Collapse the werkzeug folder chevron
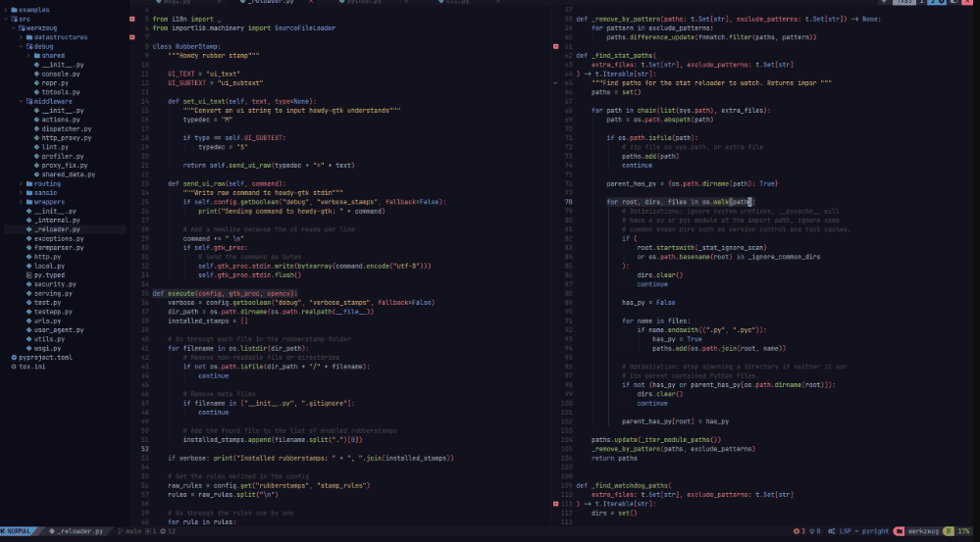Image resolution: width=980 pixels, height=542 pixels. coord(14,28)
